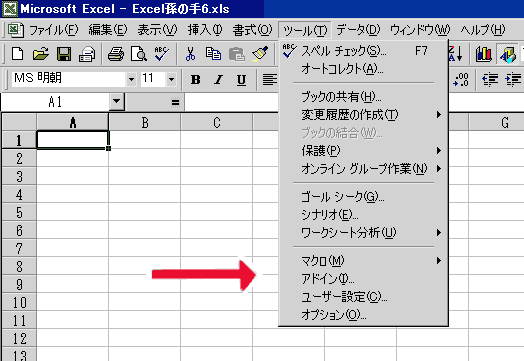Choose ゴール シーク(G) menu item
Image resolution: width=524 pixels, height=361 pixels.
pyautogui.click(x=363, y=197)
